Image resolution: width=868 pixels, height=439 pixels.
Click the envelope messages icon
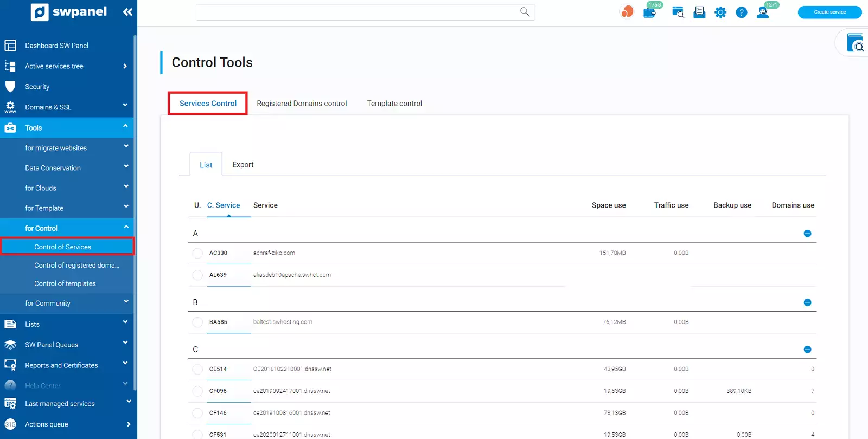[699, 12]
